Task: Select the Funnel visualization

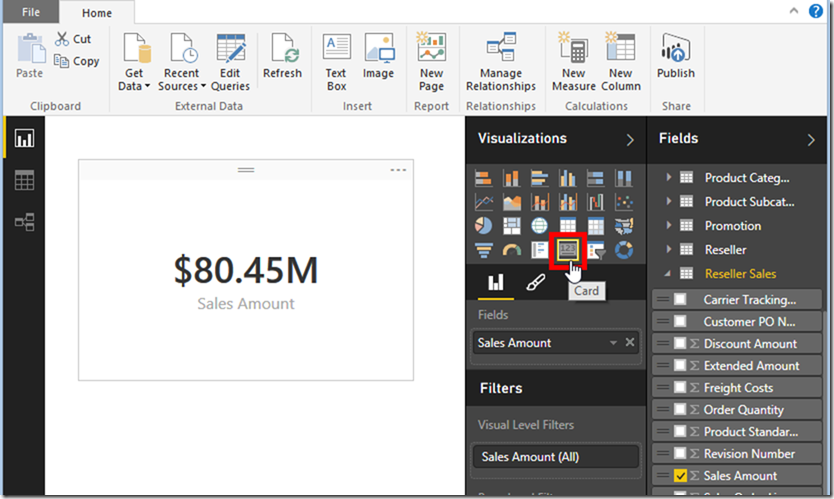Action: [x=483, y=250]
